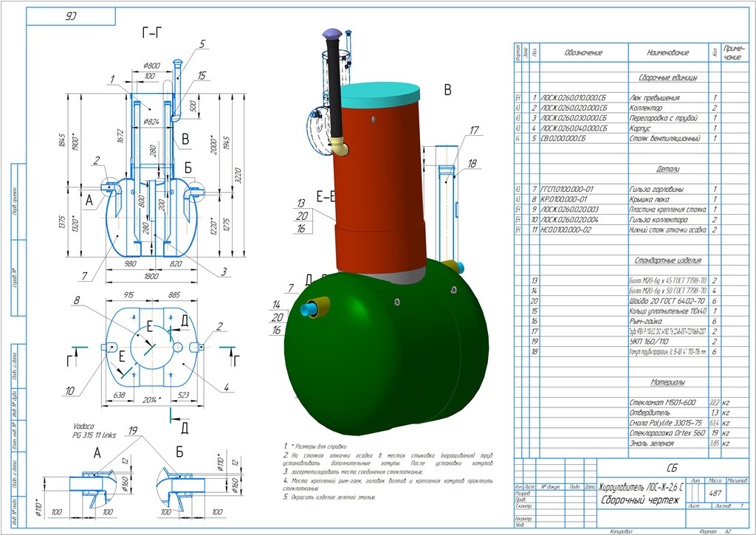Click the 'Рым-гайка' cell
756x535 pixels.
pyautogui.click(x=646, y=322)
